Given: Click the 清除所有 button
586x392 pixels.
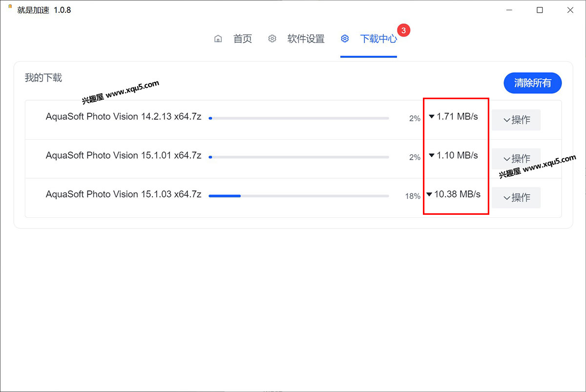Looking at the screenshot, I should click(x=533, y=83).
